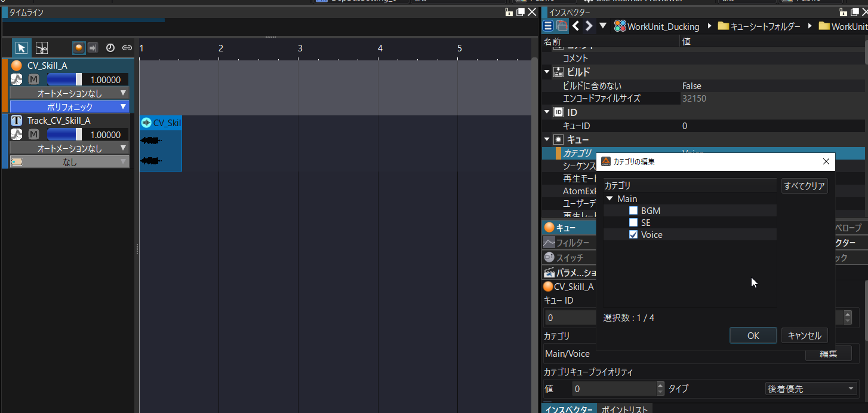Open オートメーションなし dropdown on CV_Skill_A cue
Image resolution: width=868 pixels, height=413 pixels.
pyautogui.click(x=70, y=93)
